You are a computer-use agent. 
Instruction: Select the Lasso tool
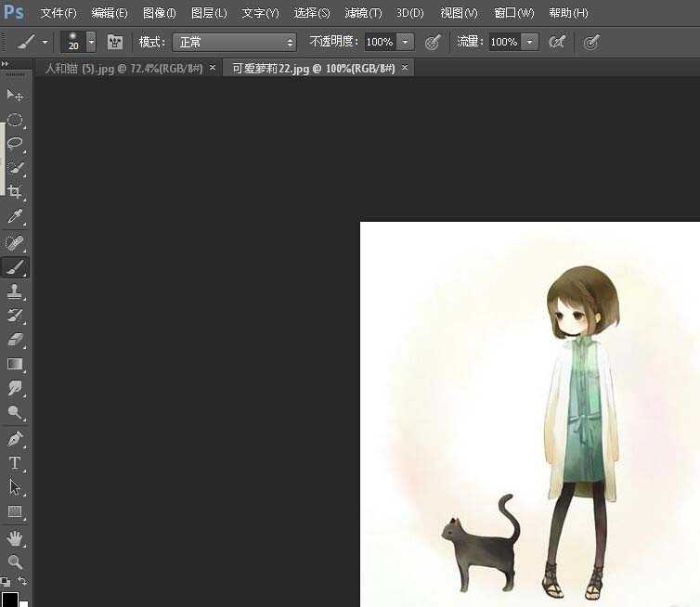pyautogui.click(x=15, y=144)
